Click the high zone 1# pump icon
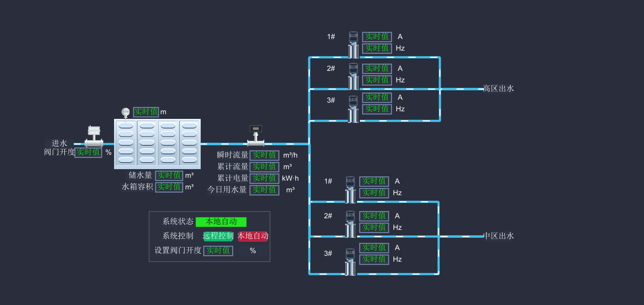644x305 pixels. pyautogui.click(x=353, y=45)
